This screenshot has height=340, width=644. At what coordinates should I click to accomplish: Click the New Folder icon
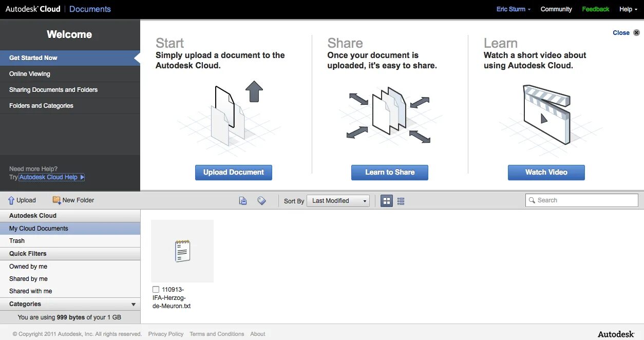click(x=56, y=200)
